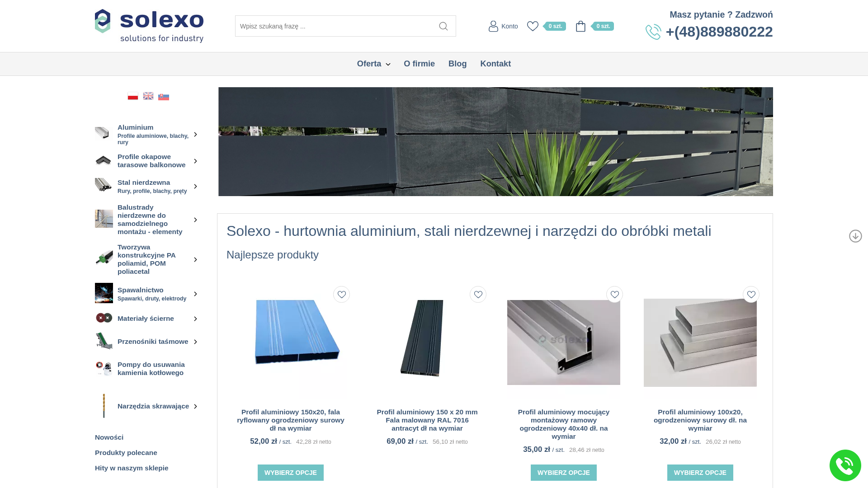Click the Solexo logo
The height and width of the screenshot is (488, 868).
(x=149, y=26)
